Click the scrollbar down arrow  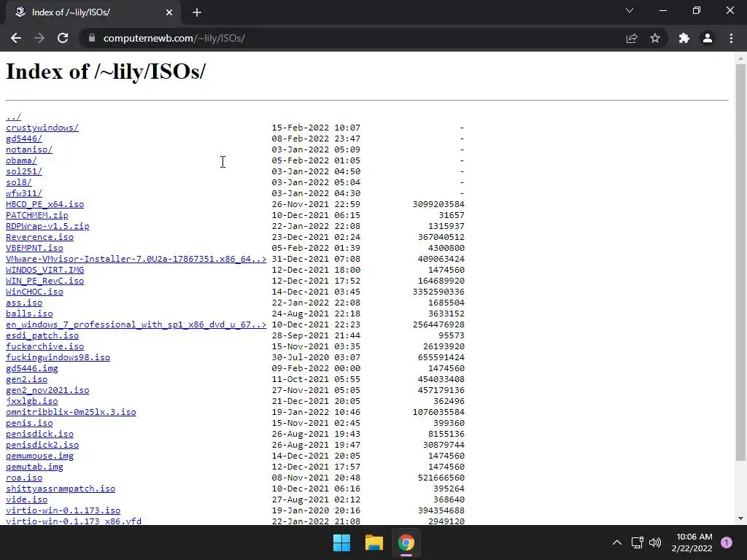[740, 518]
